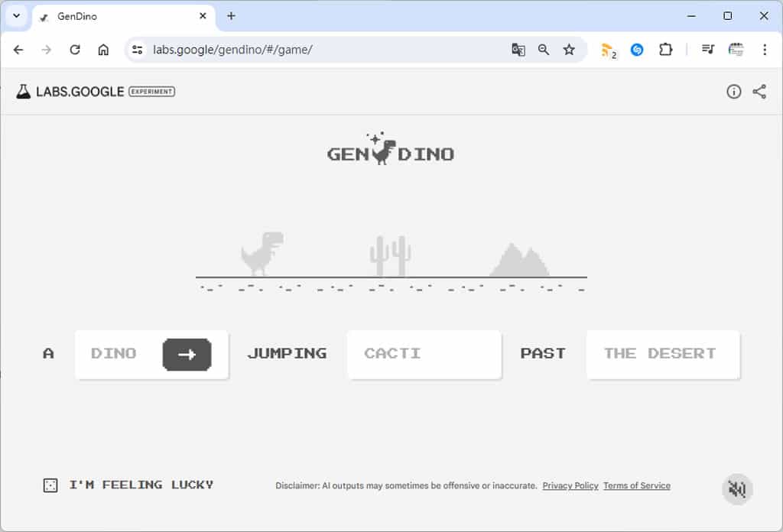This screenshot has height=532, width=783.
Task: Click the browser profile avatar icon
Action: [736, 50]
